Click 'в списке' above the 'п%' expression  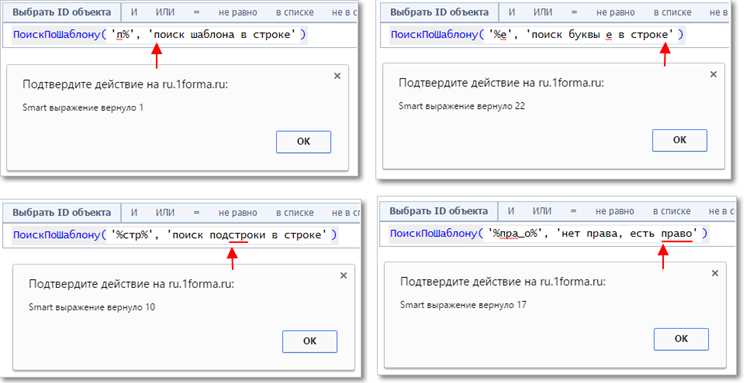click(295, 13)
